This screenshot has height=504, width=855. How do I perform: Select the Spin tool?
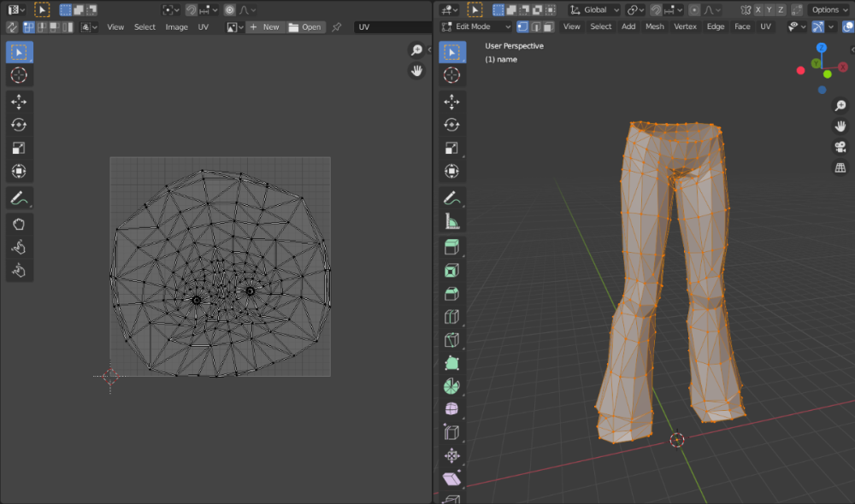point(452,385)
